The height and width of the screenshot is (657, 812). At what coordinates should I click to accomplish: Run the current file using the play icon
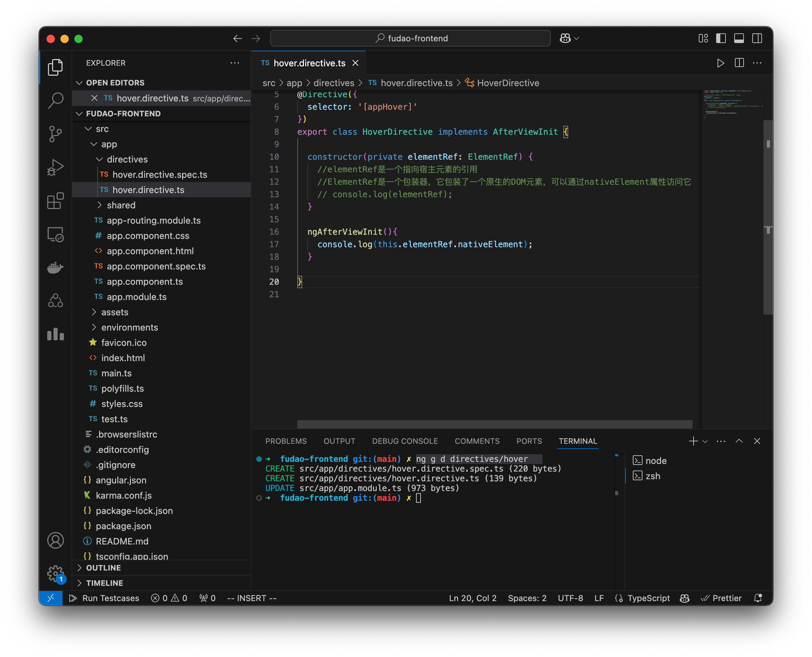tap(720, 63)
